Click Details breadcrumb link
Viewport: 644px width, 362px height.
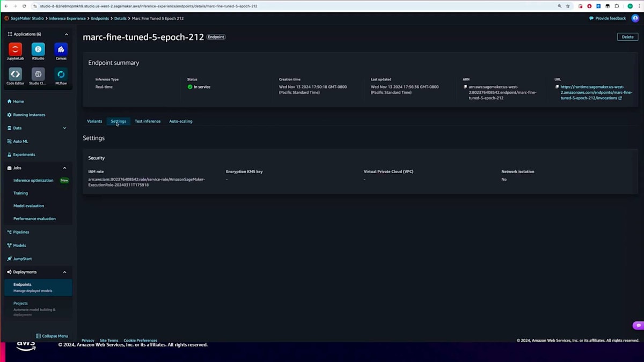pos(120,18)
